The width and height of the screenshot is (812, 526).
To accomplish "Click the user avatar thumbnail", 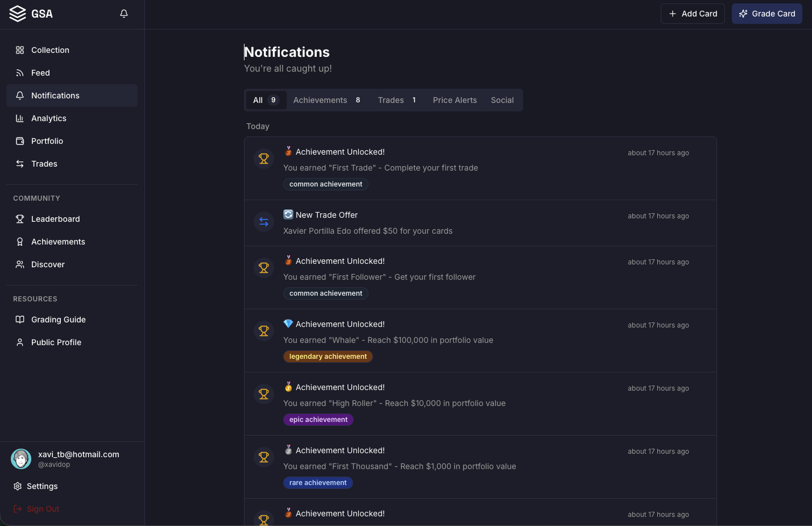I will [x=21, y=459].
